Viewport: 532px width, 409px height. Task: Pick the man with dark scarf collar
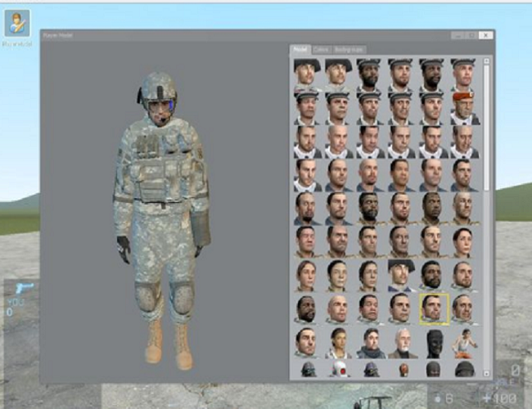tap(371, 344)
